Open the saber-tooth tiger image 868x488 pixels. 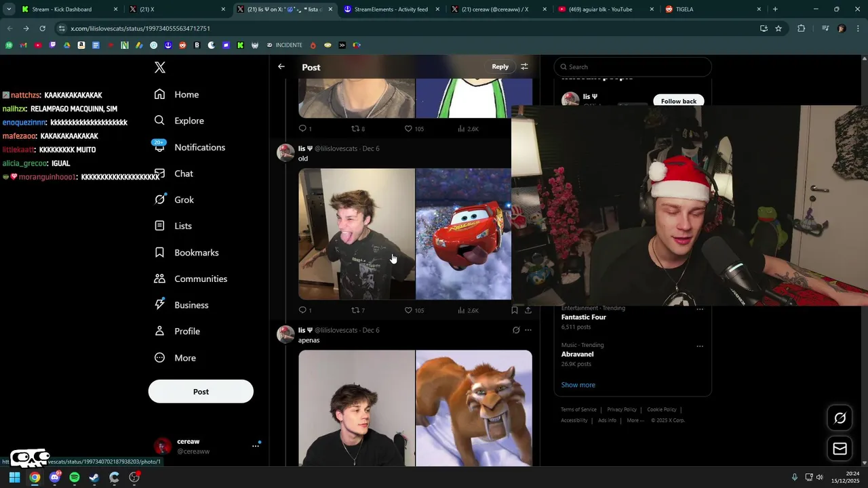point(474,408)
